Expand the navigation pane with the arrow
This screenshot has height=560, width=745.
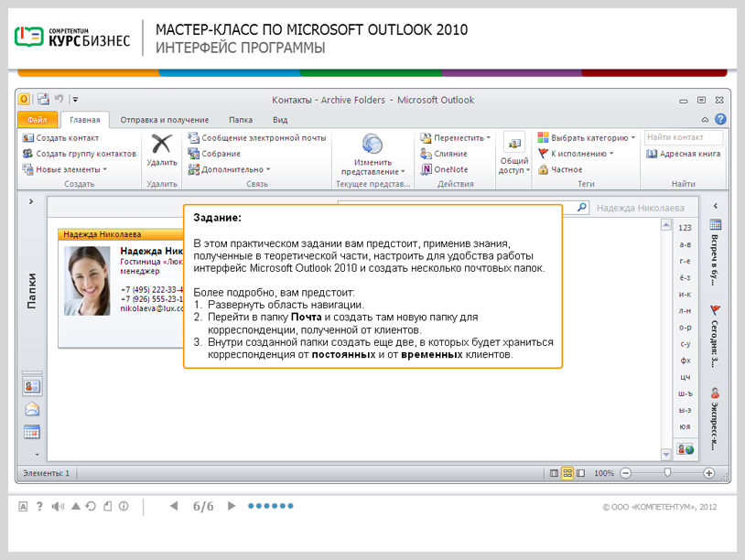pyautogui.click(x=31, y=201)
